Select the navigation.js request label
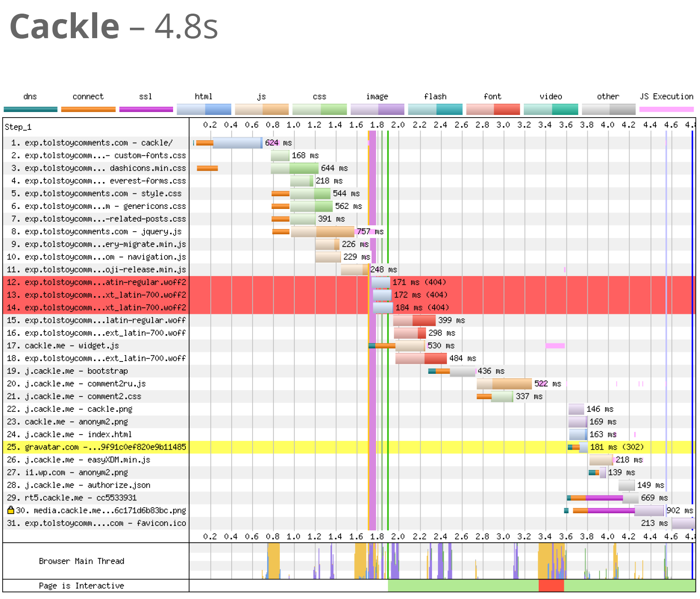 [x=96, y=257]
